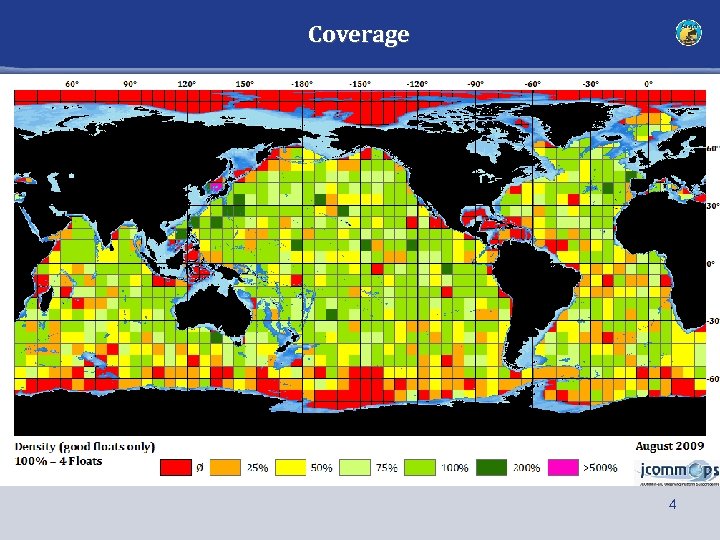Click the '50%' legend label
Viewport: 720px width, 540px height.
pos(321,468)
